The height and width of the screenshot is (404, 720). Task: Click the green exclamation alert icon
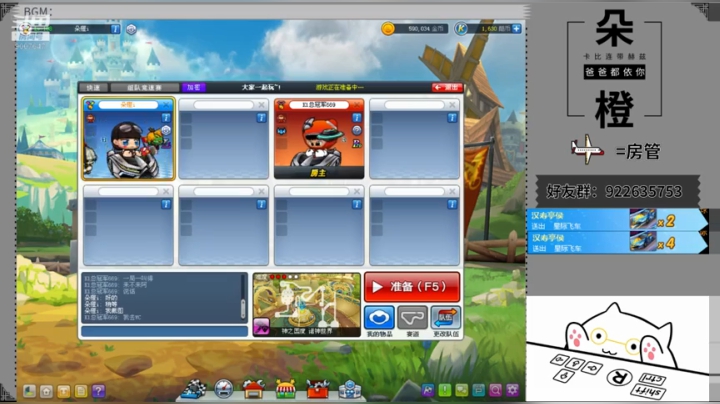(x=444, y=391)
